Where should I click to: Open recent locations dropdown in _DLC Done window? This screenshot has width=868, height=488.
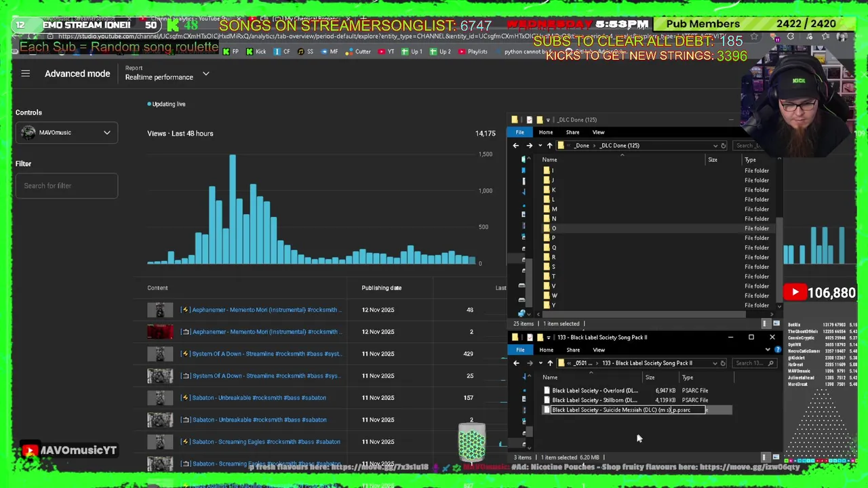click(540, 146)
